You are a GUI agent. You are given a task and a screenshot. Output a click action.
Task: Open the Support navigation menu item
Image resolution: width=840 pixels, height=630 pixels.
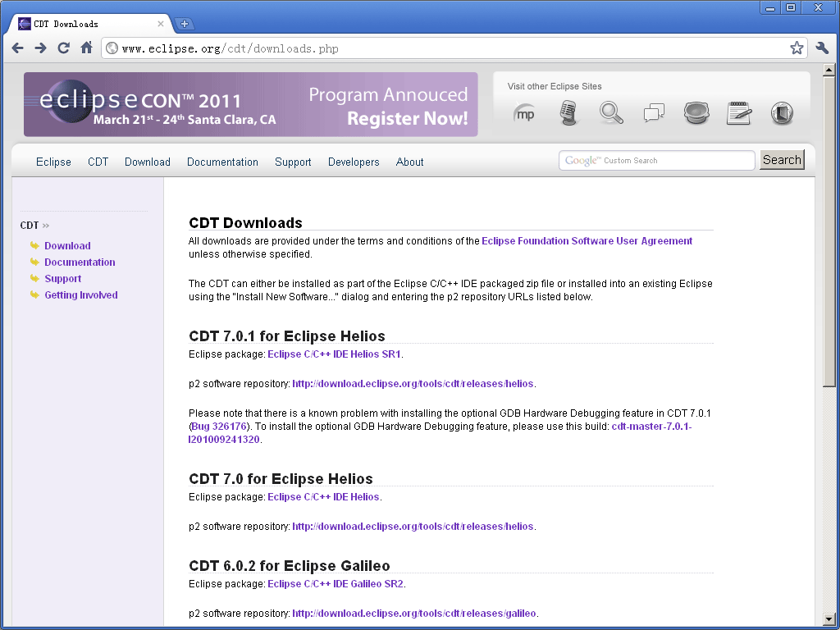tap(293, 162)
